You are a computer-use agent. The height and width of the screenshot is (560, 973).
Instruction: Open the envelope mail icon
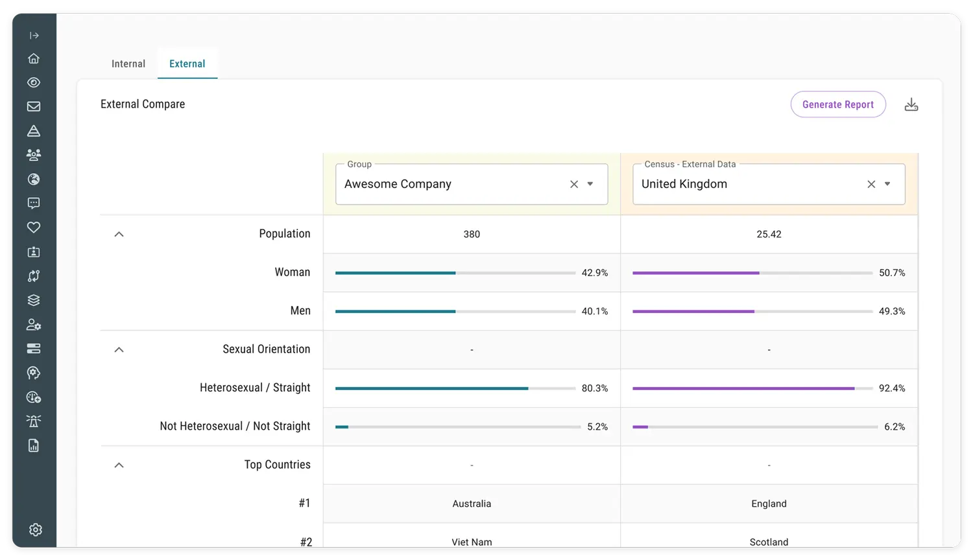(34, 106)
